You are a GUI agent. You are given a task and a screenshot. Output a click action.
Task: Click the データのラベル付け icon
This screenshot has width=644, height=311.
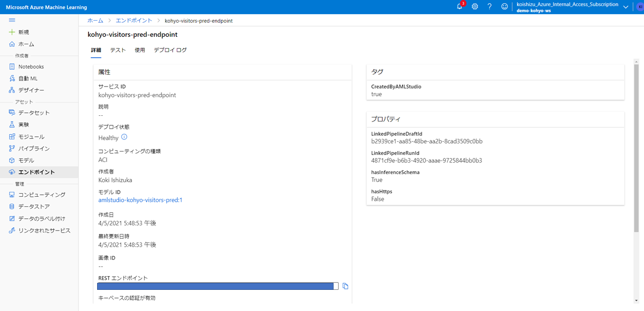click(12, 218)
